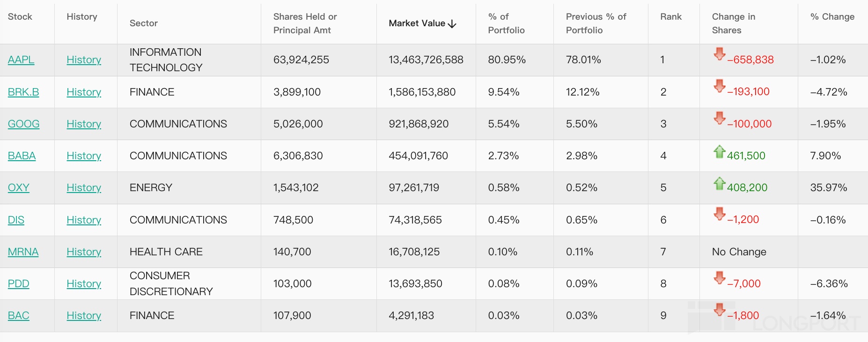View History for GOOG
The image size is (868, 342).
click(x=84, y=124)
